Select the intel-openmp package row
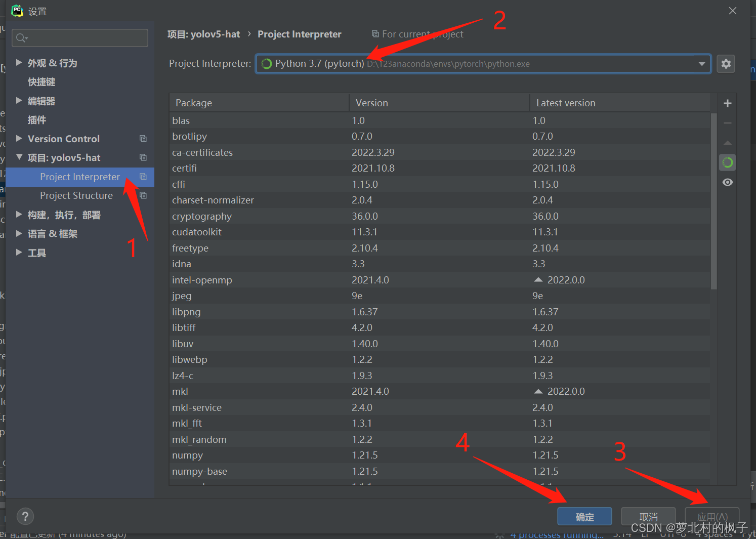This screenshot has height=539, width=756. (440, 280)
